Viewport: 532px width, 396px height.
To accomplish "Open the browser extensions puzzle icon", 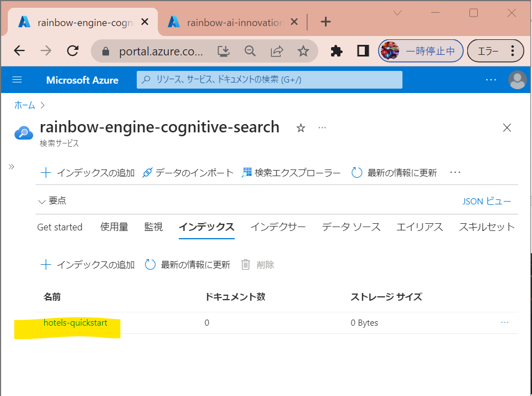I will (336, 52).
